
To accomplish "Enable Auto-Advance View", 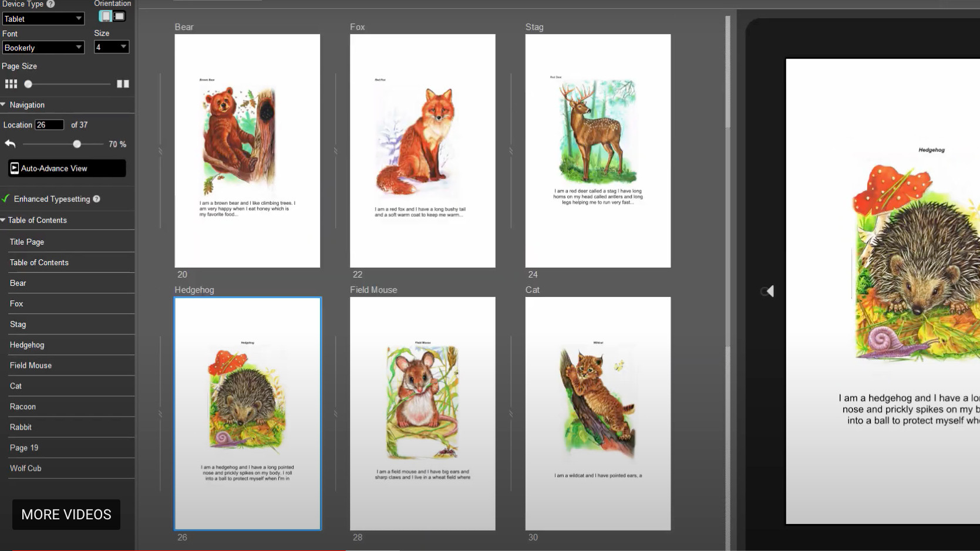I will 66,168.
